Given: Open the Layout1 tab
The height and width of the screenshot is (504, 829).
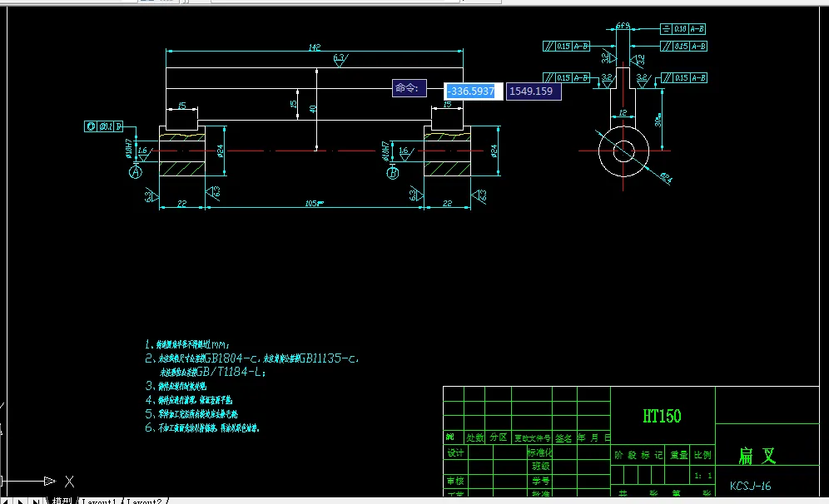Looking at the screenshot, I should pos(98,501).
